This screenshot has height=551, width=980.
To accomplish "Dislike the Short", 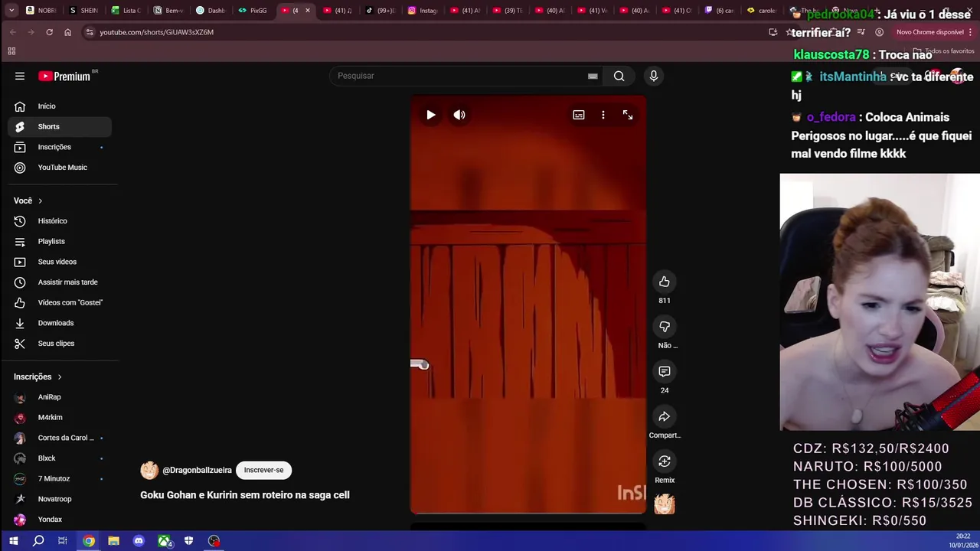I will click(665, 327).
